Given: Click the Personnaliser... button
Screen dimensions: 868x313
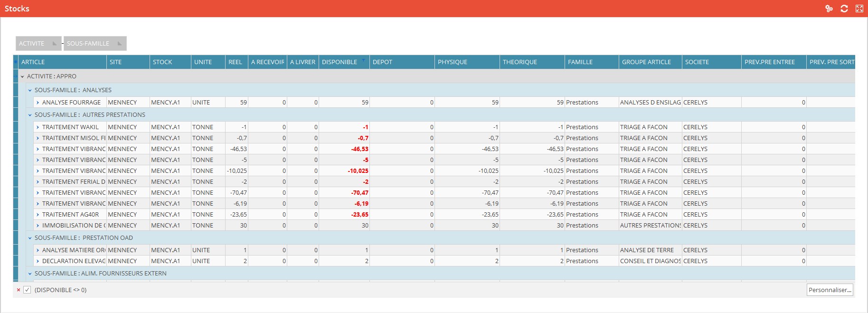Looking at the screenshot, I should [x=830, y=290].
